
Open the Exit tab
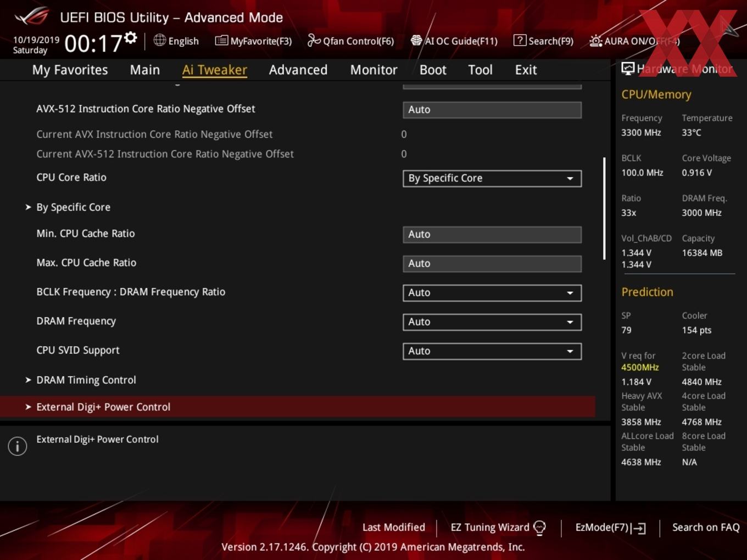tap(526, 70)
